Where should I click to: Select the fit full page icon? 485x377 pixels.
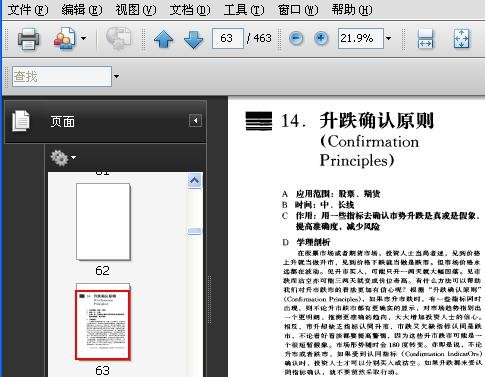coord(462,39)
